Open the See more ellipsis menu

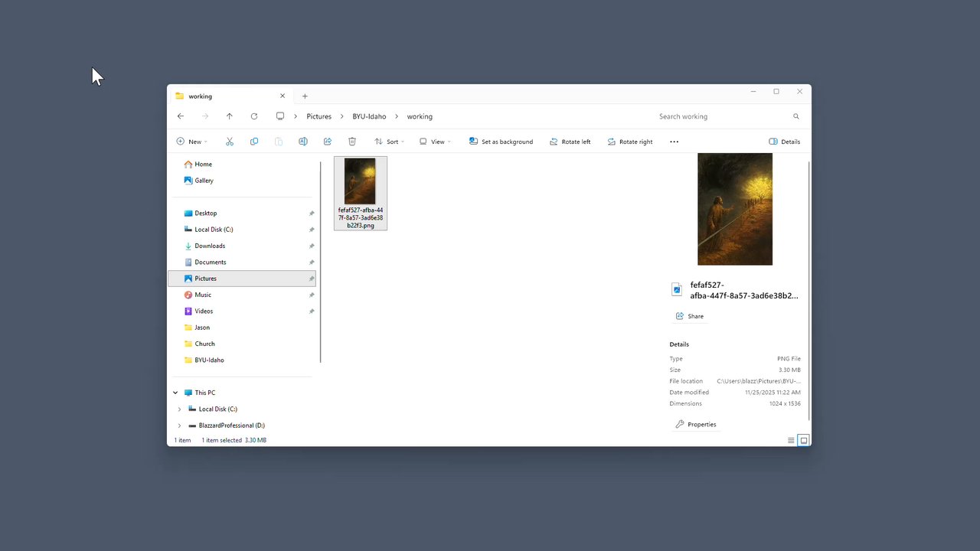point(674,142)
